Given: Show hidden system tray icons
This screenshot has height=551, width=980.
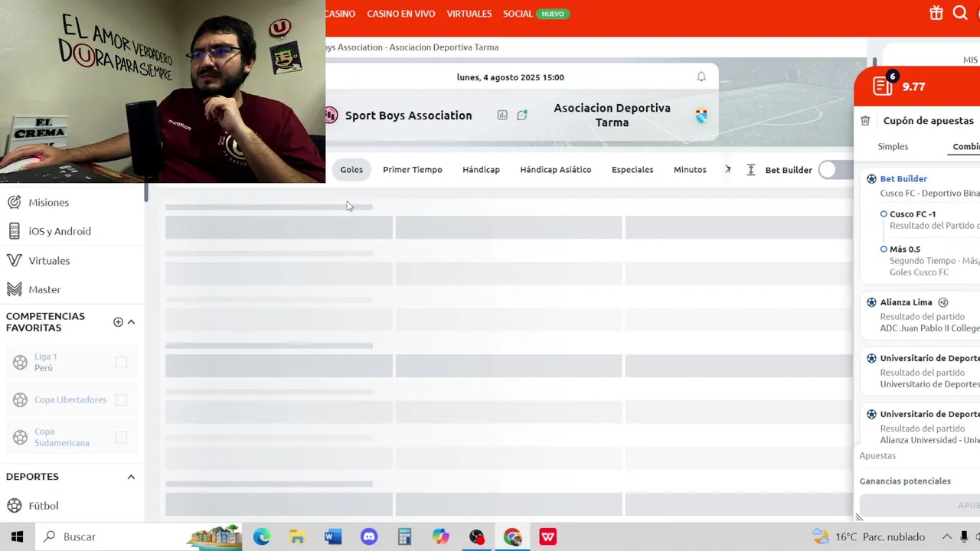Looking at the screenshot, I should point(946,536).
